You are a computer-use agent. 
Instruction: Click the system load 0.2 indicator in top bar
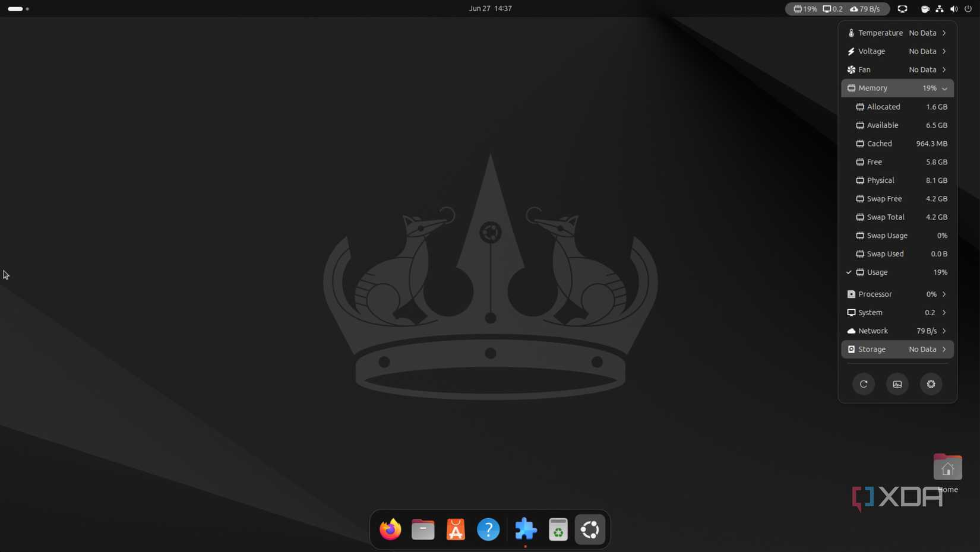pos(833,9)
